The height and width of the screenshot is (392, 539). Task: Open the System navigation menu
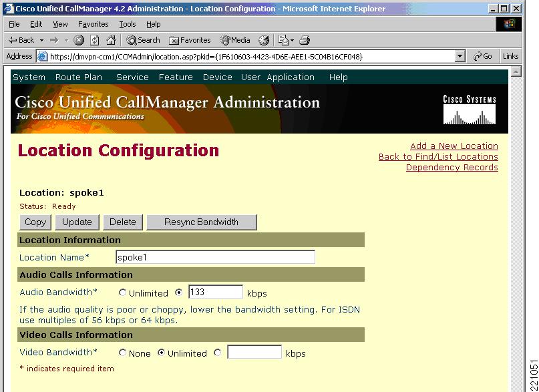click(29, 77)
